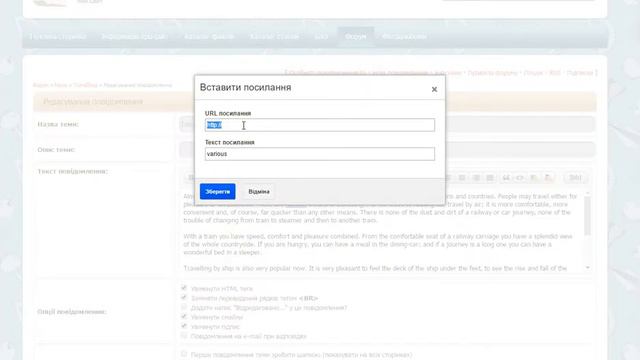This screenshot has width=640, height=360.
Task: Toggle the Увімкнути HTML теги checkbox
Action: [184, 288]
